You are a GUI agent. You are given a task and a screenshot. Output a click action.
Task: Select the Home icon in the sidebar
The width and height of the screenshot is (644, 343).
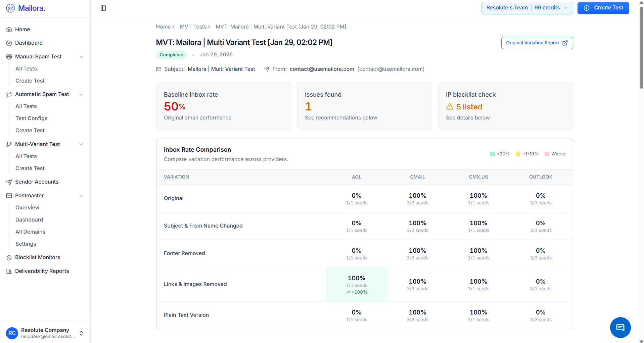point(9,30)
